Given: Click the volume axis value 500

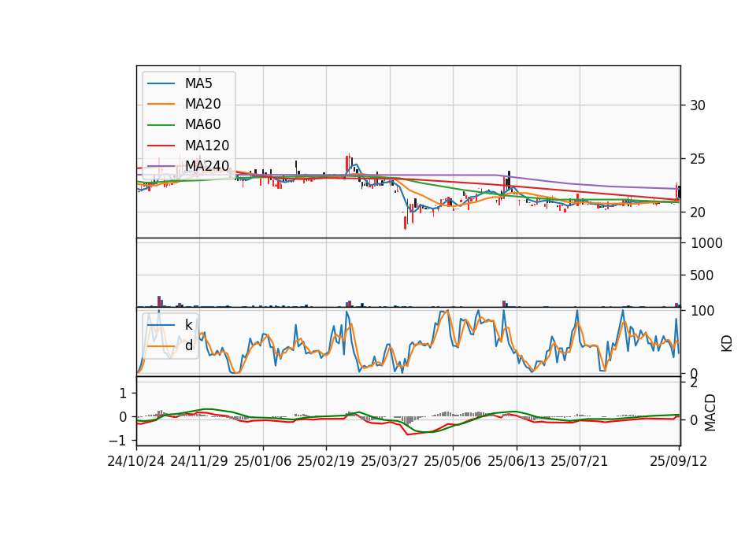Looking at the screenshot, I should 702,275.
